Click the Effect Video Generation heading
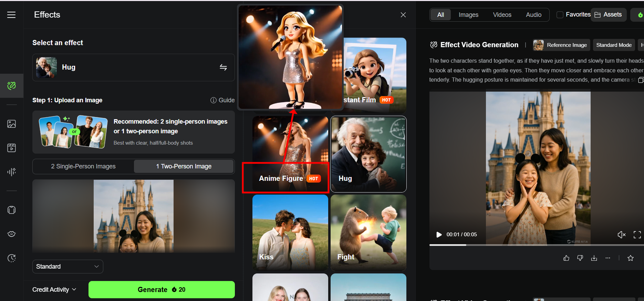644x301 pixels. point(479,45)
